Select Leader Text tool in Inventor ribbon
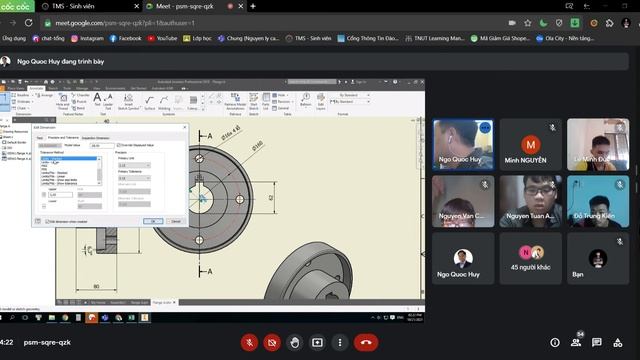640x360 pixels. tap(108, 101)
